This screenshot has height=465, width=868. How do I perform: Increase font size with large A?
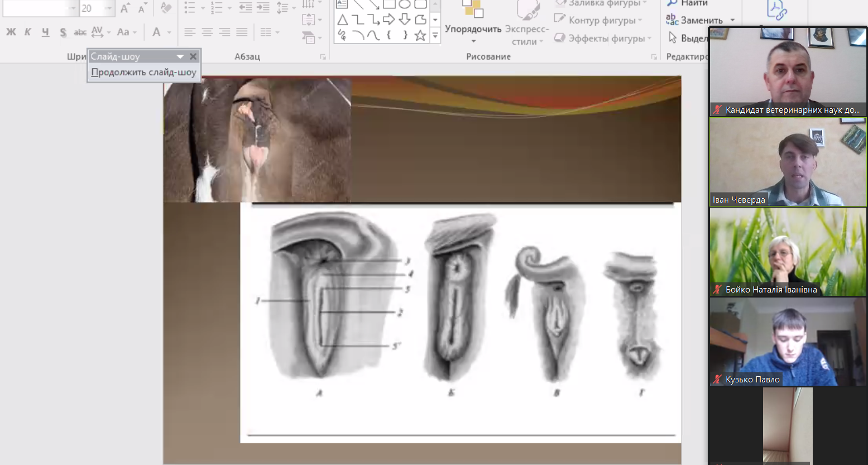click(x=125, y=8)
